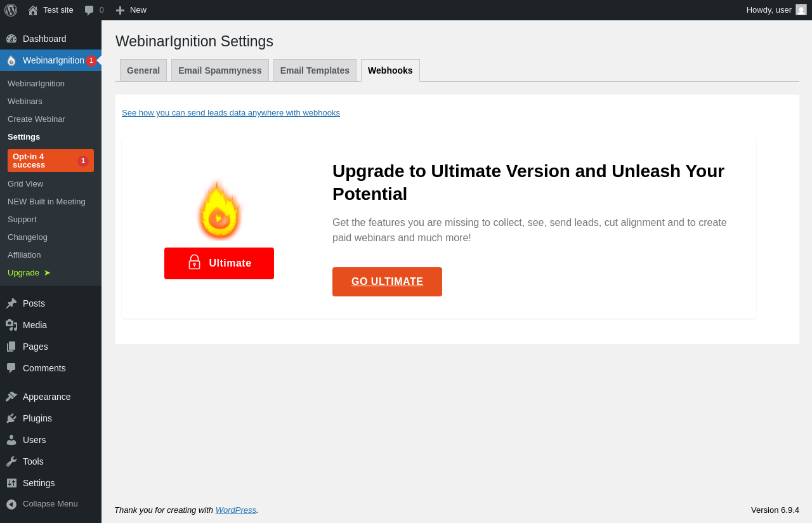This screenshot has width=812, height=523.
Task: Click the WordPress logo icon
Action: pos(11,10)
